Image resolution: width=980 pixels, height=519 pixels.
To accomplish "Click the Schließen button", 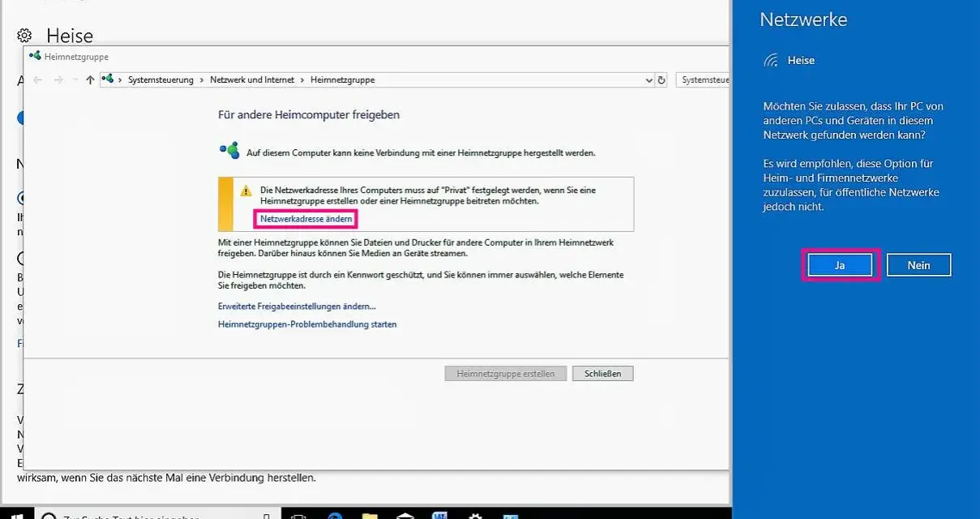I will (602, 374).
